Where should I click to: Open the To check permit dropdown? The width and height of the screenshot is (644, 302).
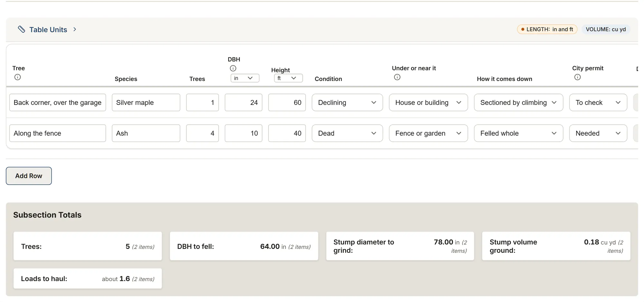point(598,103)
